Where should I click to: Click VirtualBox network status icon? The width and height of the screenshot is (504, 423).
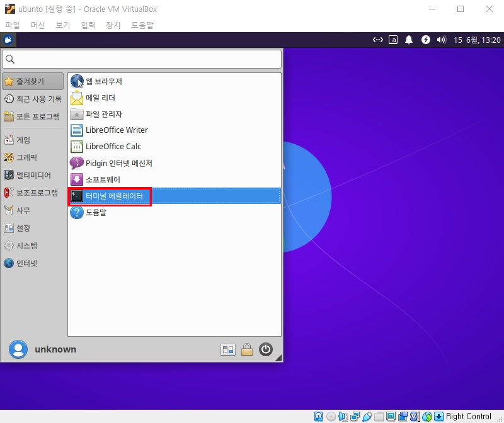pyautogui.click(x=355, y=417)
